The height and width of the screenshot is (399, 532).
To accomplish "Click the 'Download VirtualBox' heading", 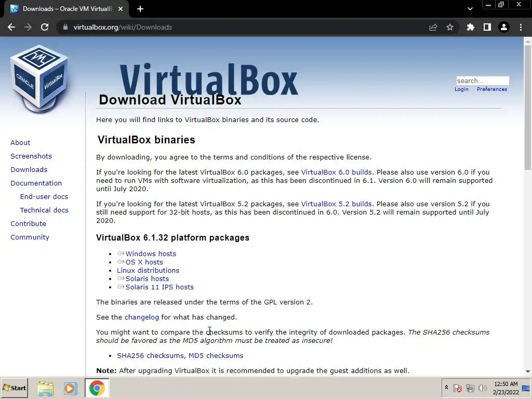I will (170, 100).
